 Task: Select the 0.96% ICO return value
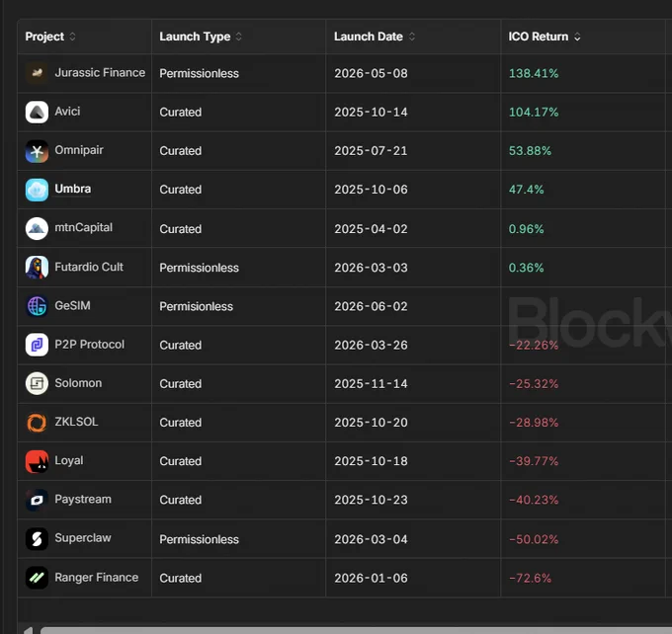[526, 229]
